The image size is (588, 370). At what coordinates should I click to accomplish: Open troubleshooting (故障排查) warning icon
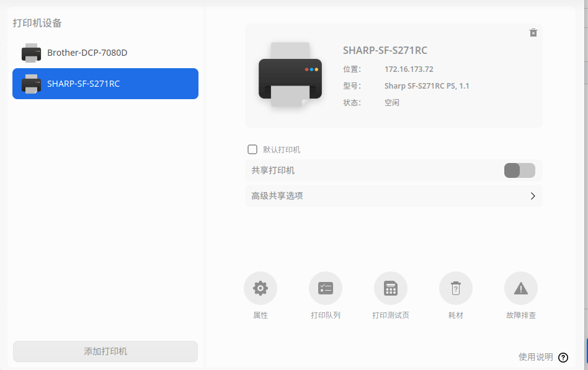pos(521,288)
